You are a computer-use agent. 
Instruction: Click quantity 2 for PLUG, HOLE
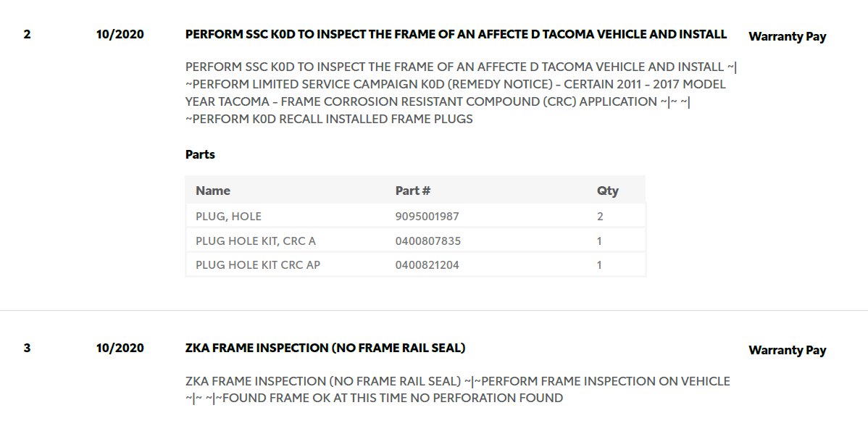[600, 217]
